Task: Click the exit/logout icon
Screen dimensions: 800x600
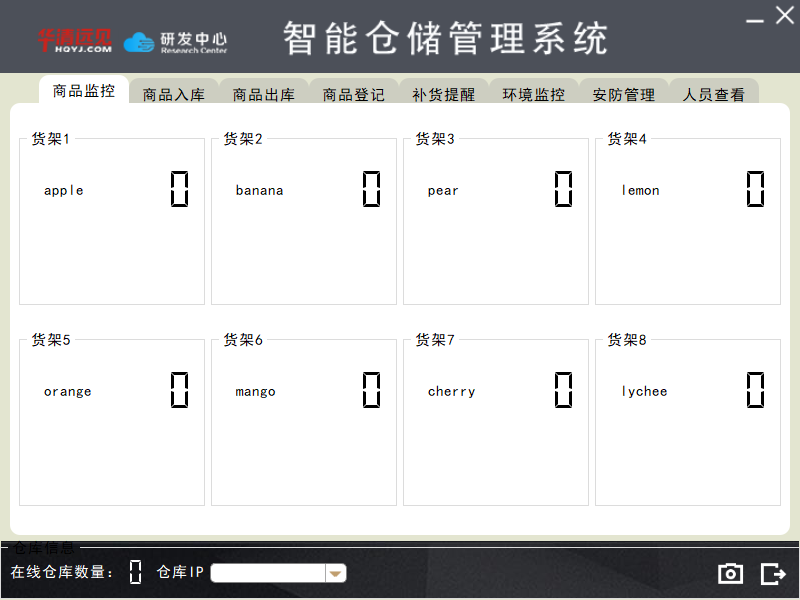Action: 773,573
